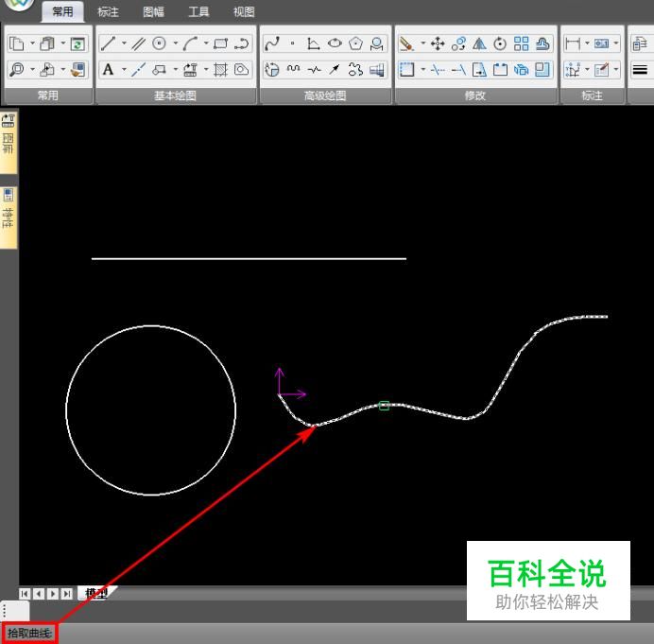654x644 pixels.
Task: Click the 修改 group label
Action: tap(475, 96)
